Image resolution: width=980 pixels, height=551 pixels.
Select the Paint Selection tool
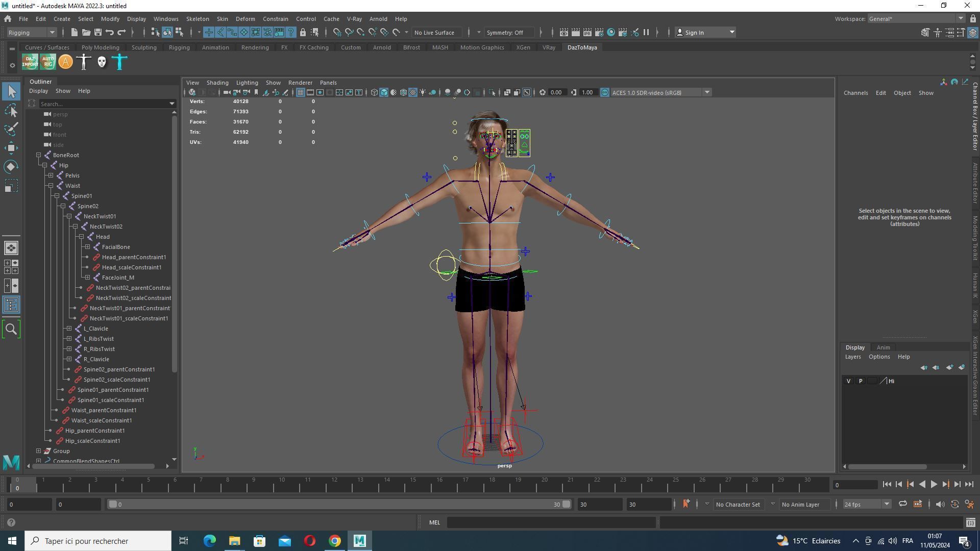click(x=11, y=129)
